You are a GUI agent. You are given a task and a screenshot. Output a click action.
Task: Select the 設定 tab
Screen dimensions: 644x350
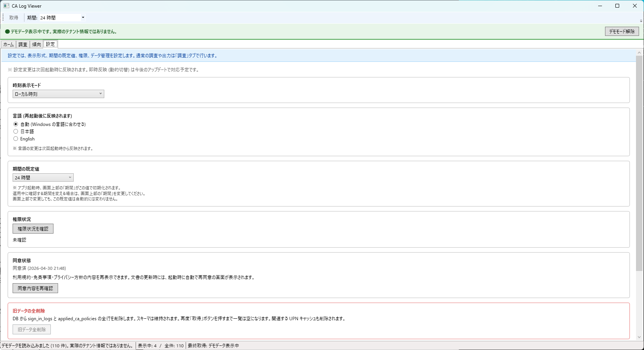(x=50, y=44)
